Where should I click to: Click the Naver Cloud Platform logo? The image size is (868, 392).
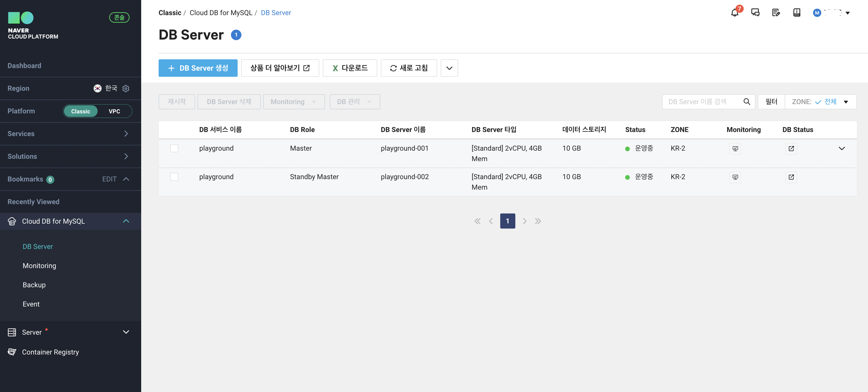click(33, 26)
